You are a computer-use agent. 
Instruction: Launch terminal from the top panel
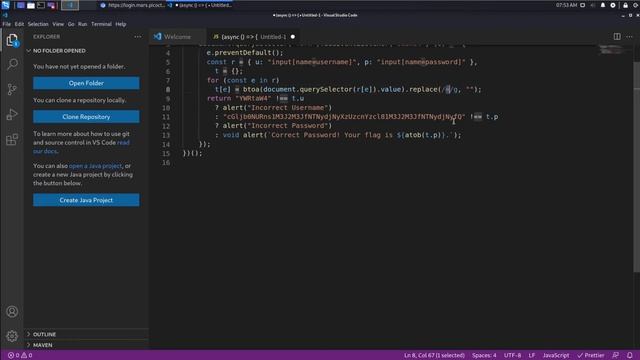[41, 5]
